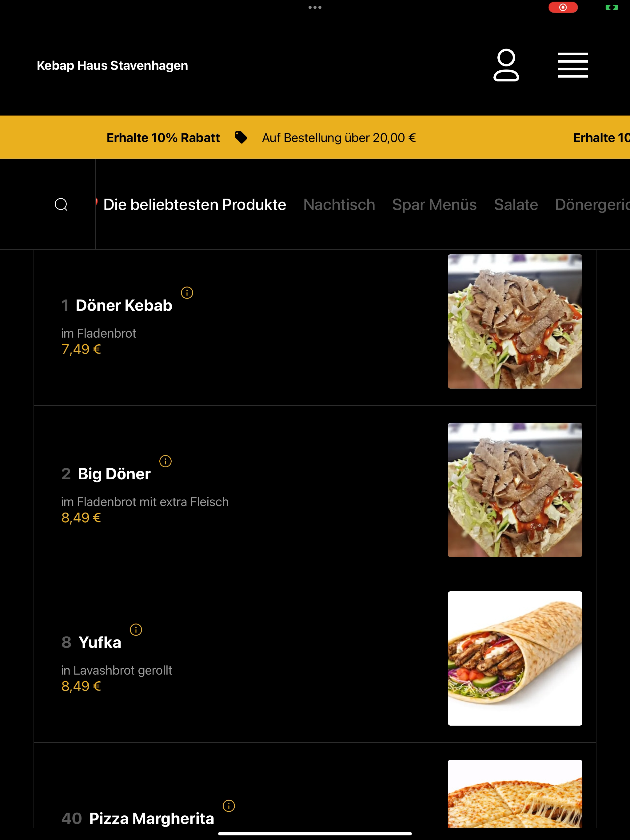Image resolution: width=630 pixels, height=840 pixels.
Task: Open info icon next to Big Döner
Action: click(x=165, y=462)
